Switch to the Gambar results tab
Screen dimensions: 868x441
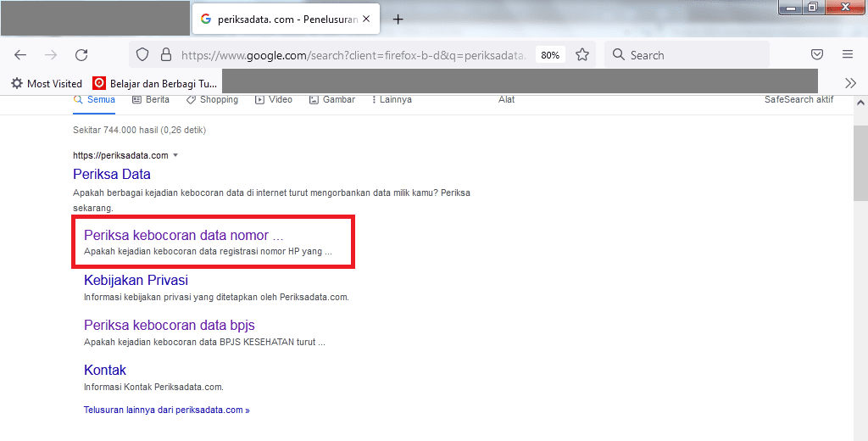click(332, 100)
